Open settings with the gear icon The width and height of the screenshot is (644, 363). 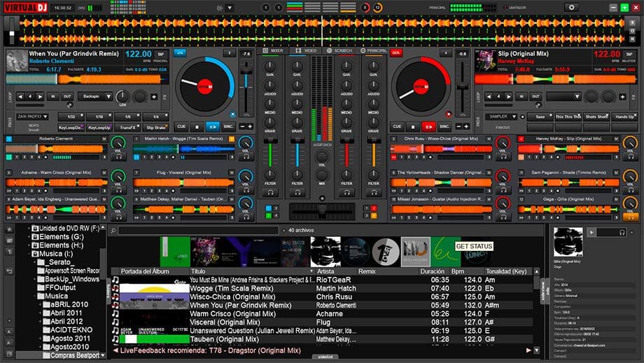pos(571,8)
